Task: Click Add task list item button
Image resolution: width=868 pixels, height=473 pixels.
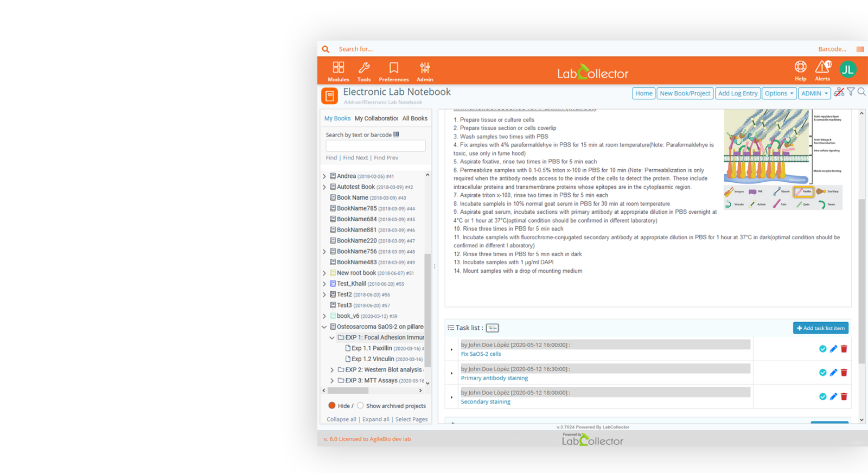Action: coord(821,328)
